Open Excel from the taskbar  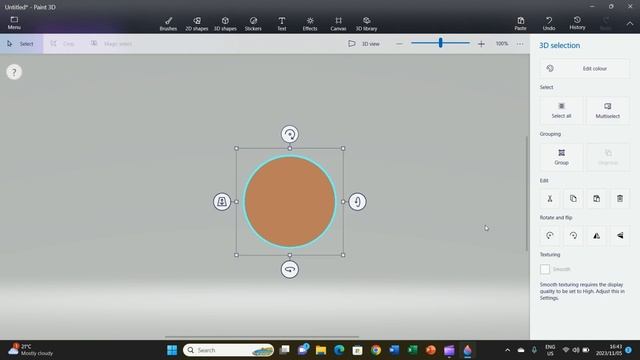[x=413, y=350]
